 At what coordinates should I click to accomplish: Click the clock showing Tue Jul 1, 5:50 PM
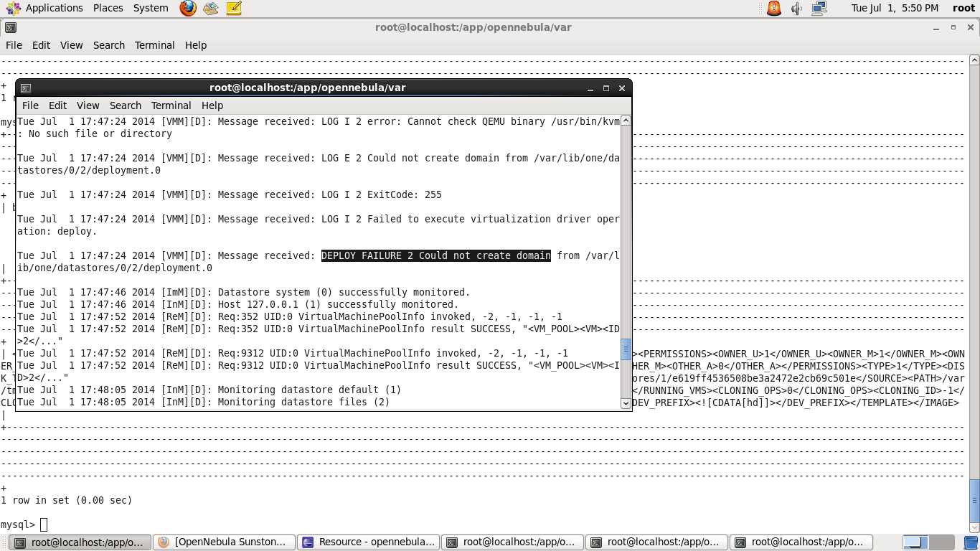point(894,8)
